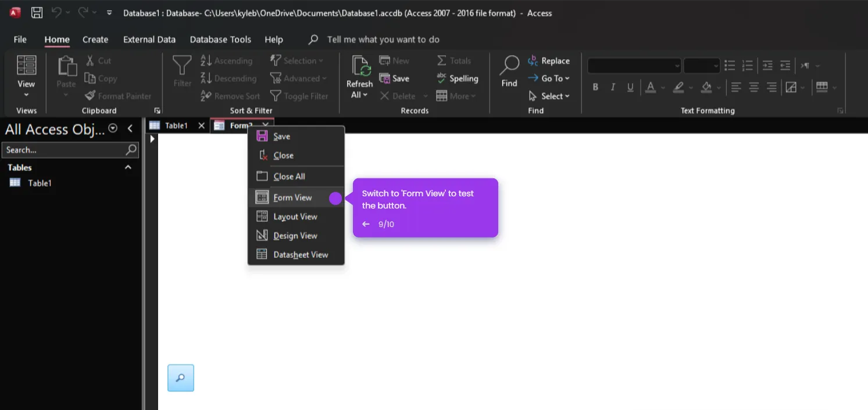Open Table1 from the navigation pane
Viewport: 868px width, 410px height.
coord(40,182)
